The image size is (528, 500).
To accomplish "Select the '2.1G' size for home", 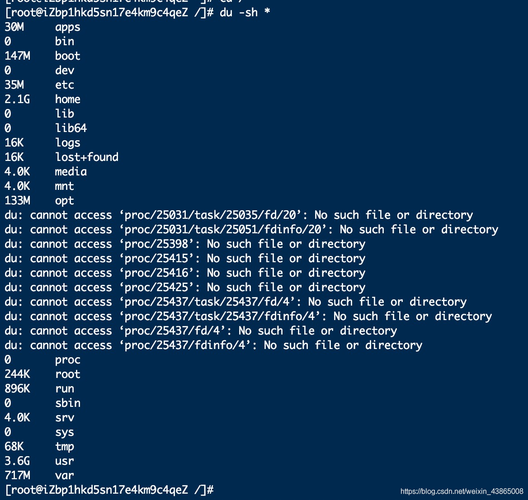I will 17,99.
